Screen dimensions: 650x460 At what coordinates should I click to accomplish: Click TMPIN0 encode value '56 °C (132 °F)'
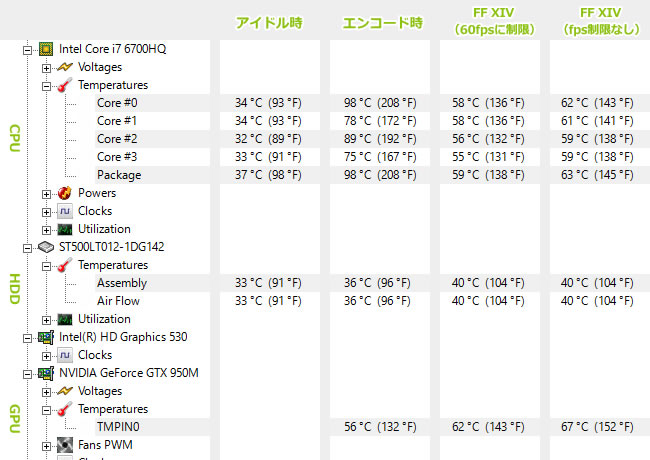[380, 427]
